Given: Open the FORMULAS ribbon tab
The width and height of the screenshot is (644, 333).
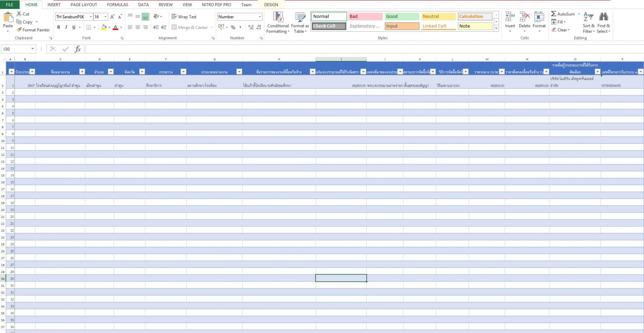Looking at the screenshot, I should pyautogui.click(x=118, y=5).
